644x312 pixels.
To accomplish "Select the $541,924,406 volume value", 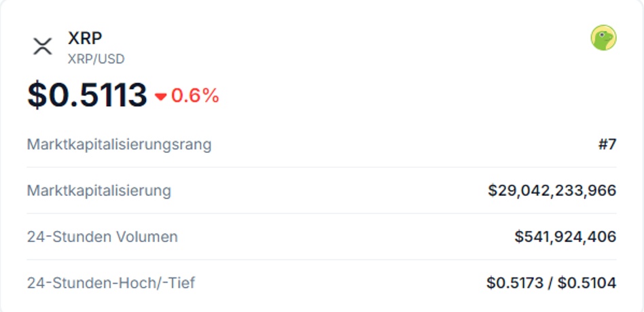I will 565,237.
